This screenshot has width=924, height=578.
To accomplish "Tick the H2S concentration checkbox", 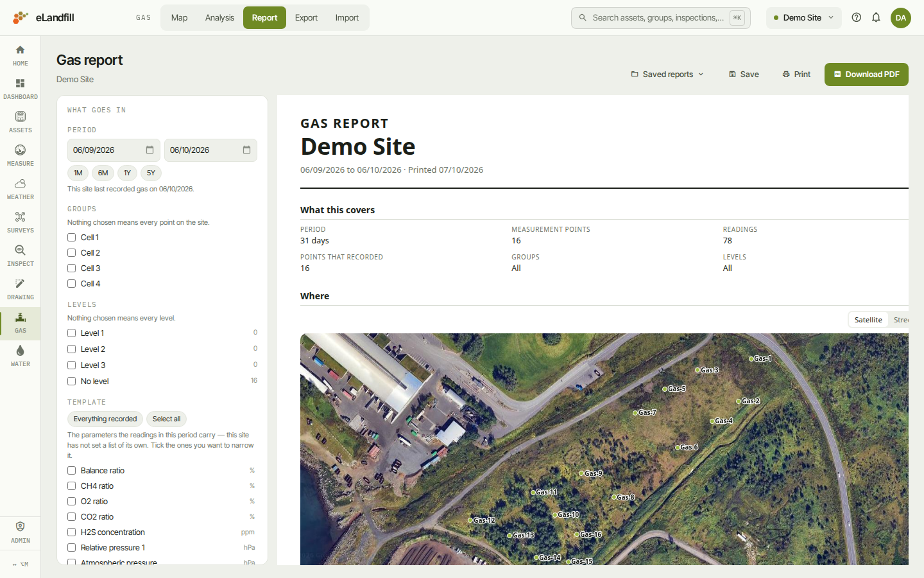I will pyautogui.click(x=72, y=532).
